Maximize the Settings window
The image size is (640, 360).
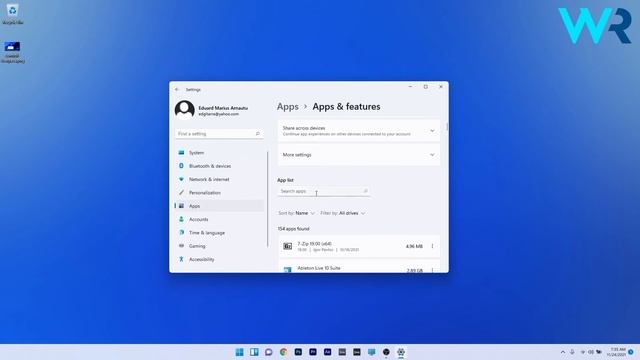coord(426,87)
